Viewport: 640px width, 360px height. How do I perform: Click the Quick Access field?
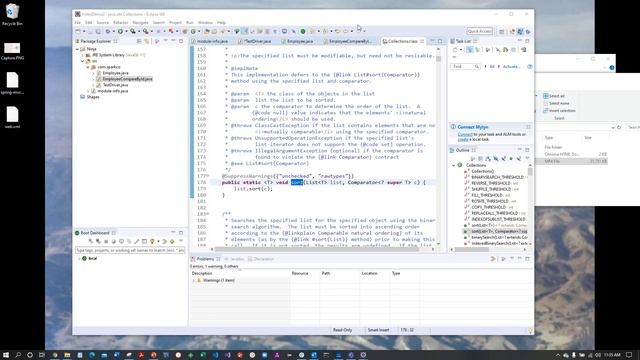coord(480,31)
